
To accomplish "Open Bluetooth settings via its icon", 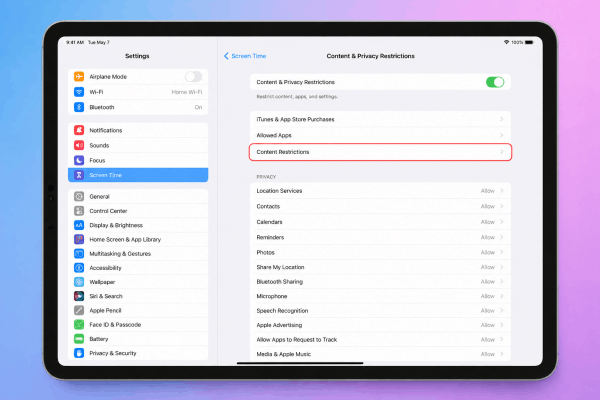I will 79,107.
